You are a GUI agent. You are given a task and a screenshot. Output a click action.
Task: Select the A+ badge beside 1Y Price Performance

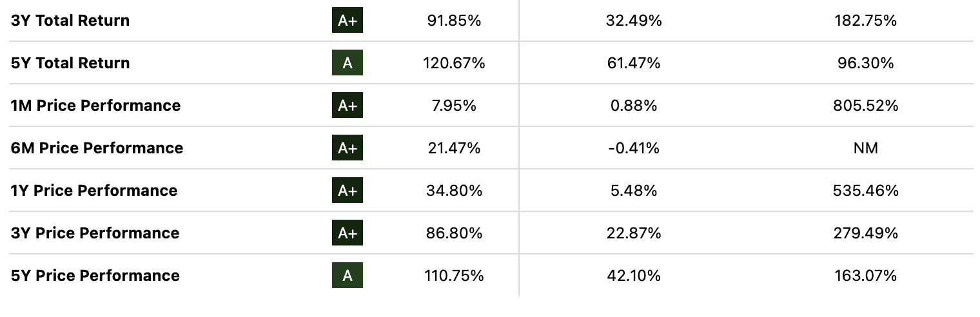click(x=348, y=191)
